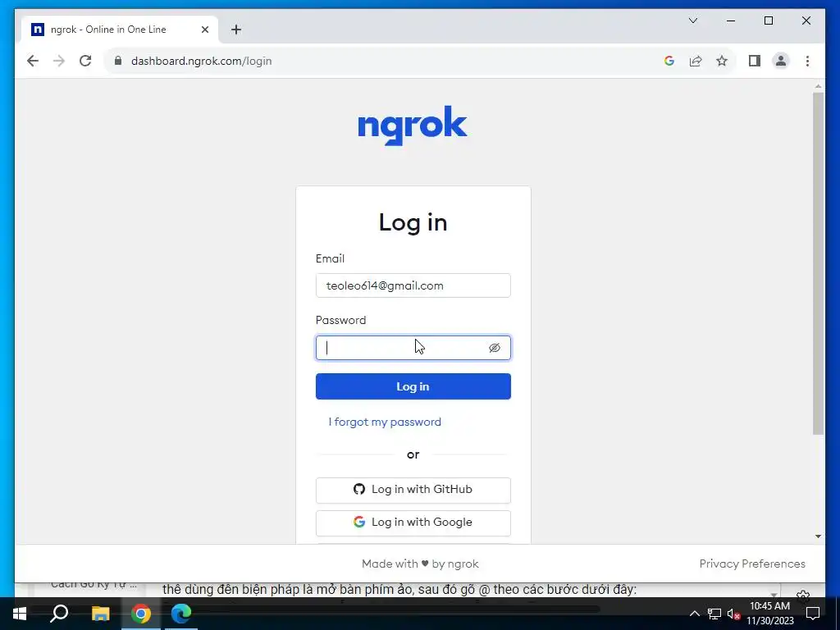This screenshot has height=630, width=840.
Task: Bookmark this page with the star icon
Action: [x=722, y=61]
